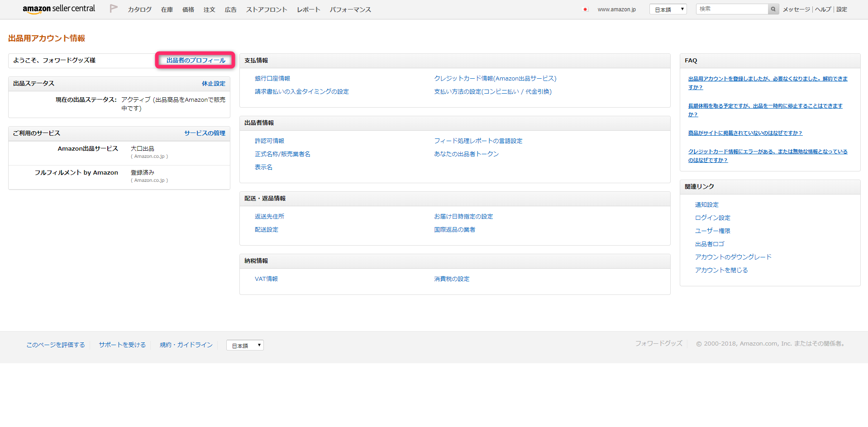This screenshot has width=868, height=427.
Task: Open the 日本語 language dropdown in the footer
Action: pos(244,345)
